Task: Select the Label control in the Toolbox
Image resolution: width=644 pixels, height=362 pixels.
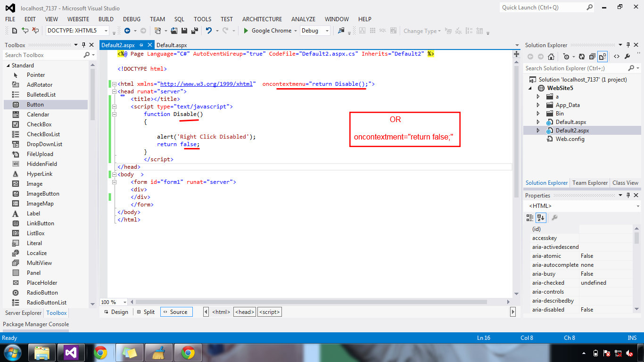Action: (x=46, y=214)
